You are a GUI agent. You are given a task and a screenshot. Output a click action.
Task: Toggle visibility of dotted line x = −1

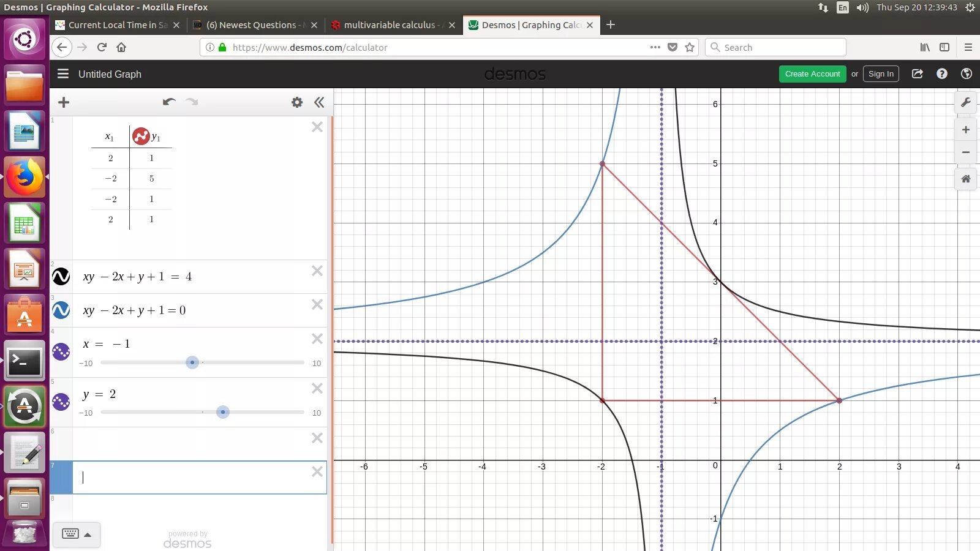click(61, 352)
